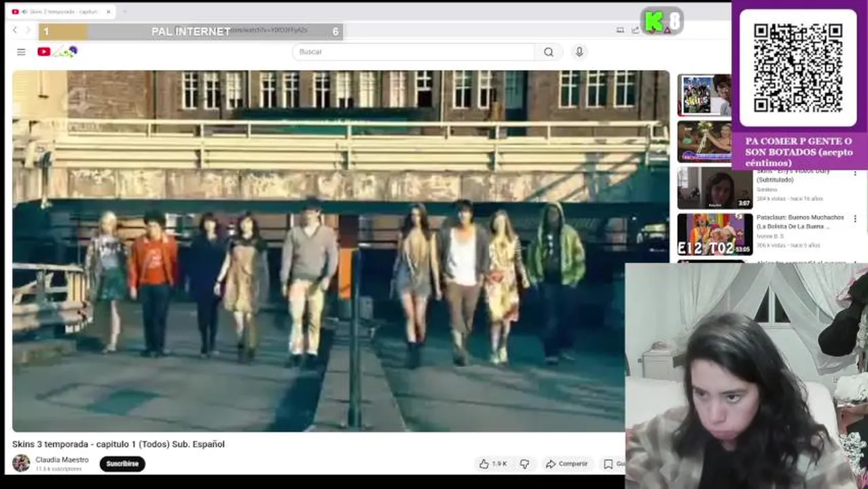This screenshot has width=868, height=489.
Task: Go to the YouTube home logo
Action: point(57,52)
